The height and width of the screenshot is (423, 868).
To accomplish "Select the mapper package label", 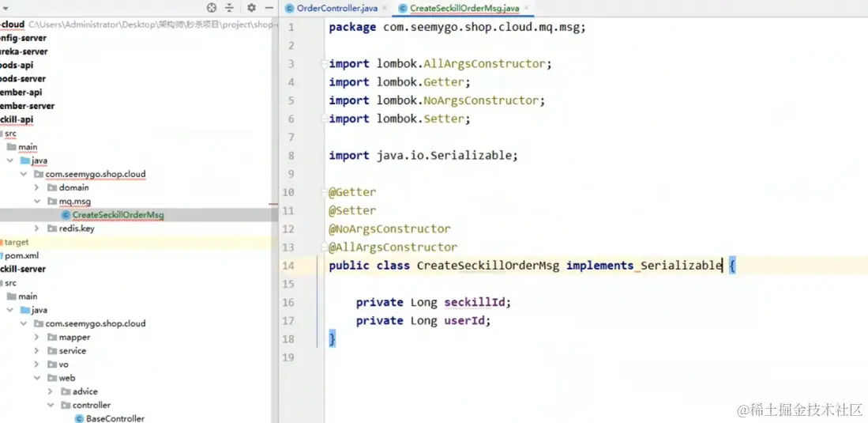I will point(75,337).
